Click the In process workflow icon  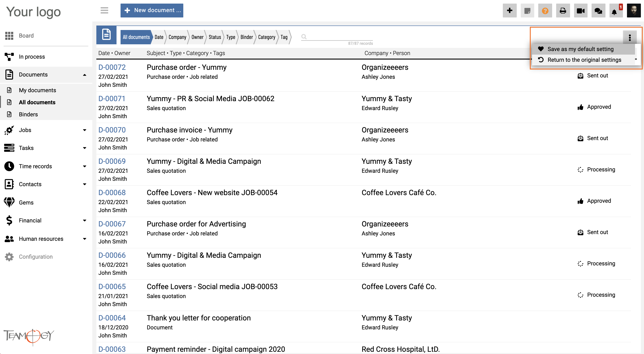click(x=9, y=57)
